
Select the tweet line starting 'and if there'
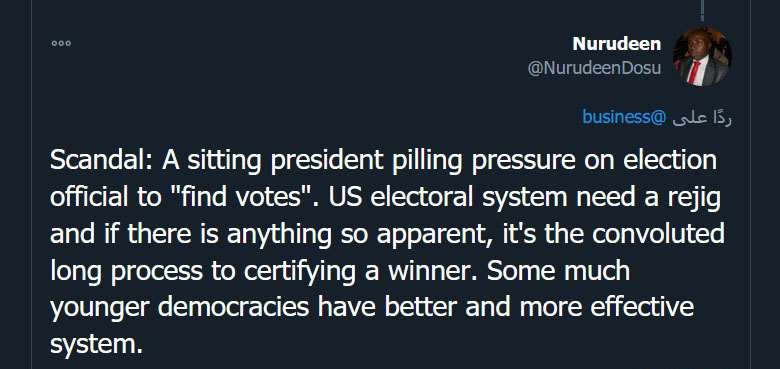coord(387,235)
